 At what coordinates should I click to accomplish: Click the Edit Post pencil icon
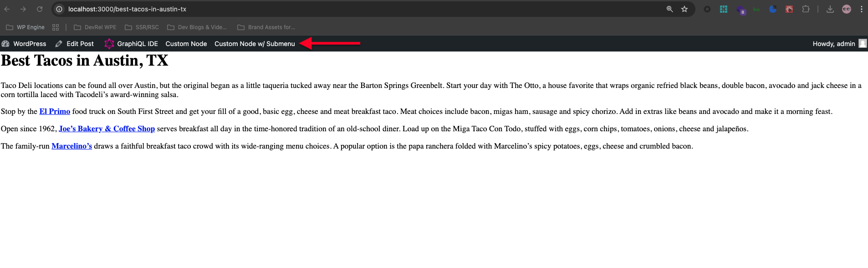(x=59, y=44)
